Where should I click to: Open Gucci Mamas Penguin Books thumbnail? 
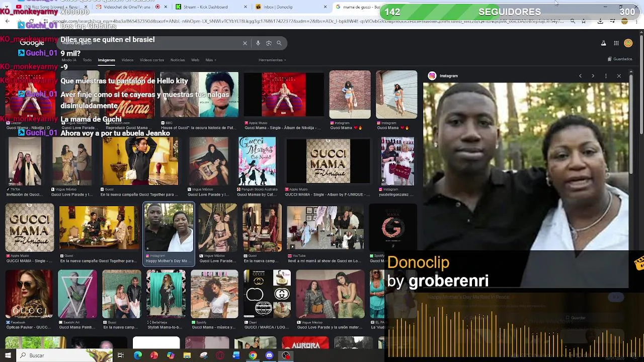pos(257,161)
